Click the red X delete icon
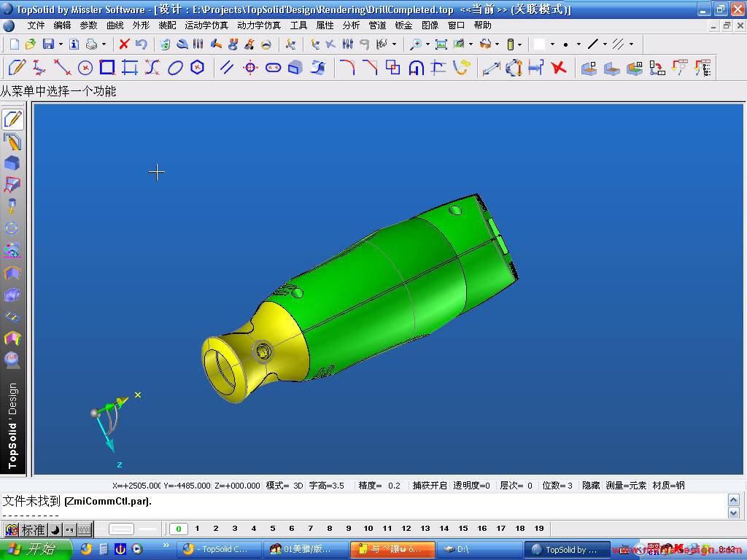This screenshot has width=747, height=560. tap(124, 44)
